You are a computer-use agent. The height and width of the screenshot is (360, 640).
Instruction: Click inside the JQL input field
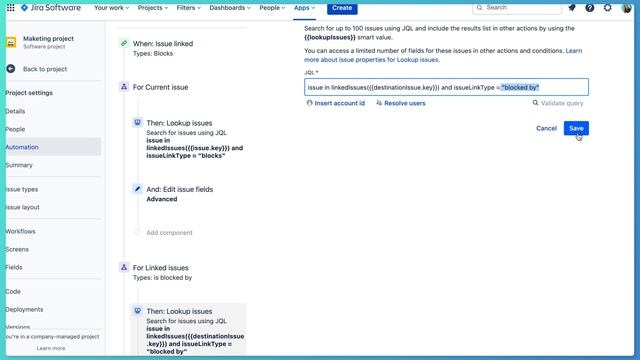pyautogui.click(x=446, y=87)
